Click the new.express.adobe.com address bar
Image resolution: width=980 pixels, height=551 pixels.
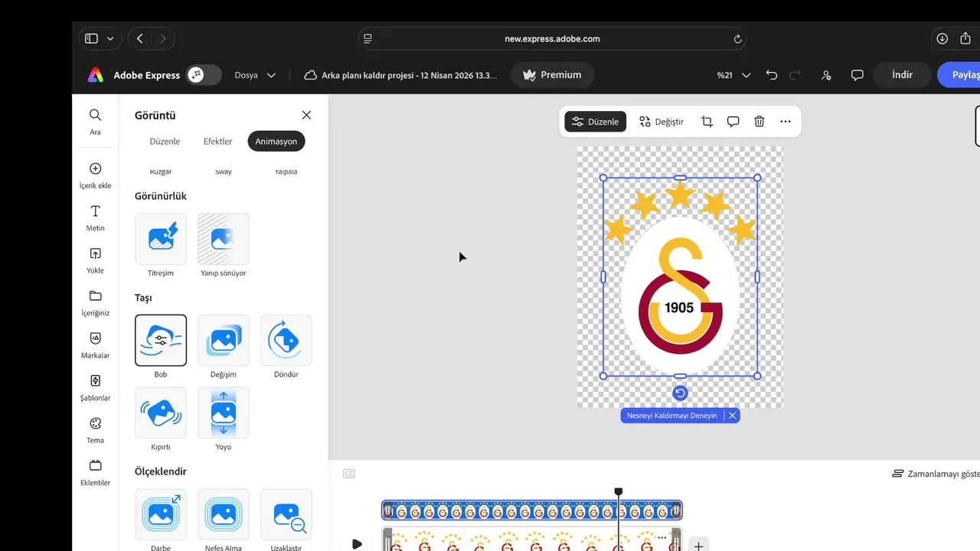(552, 38)
